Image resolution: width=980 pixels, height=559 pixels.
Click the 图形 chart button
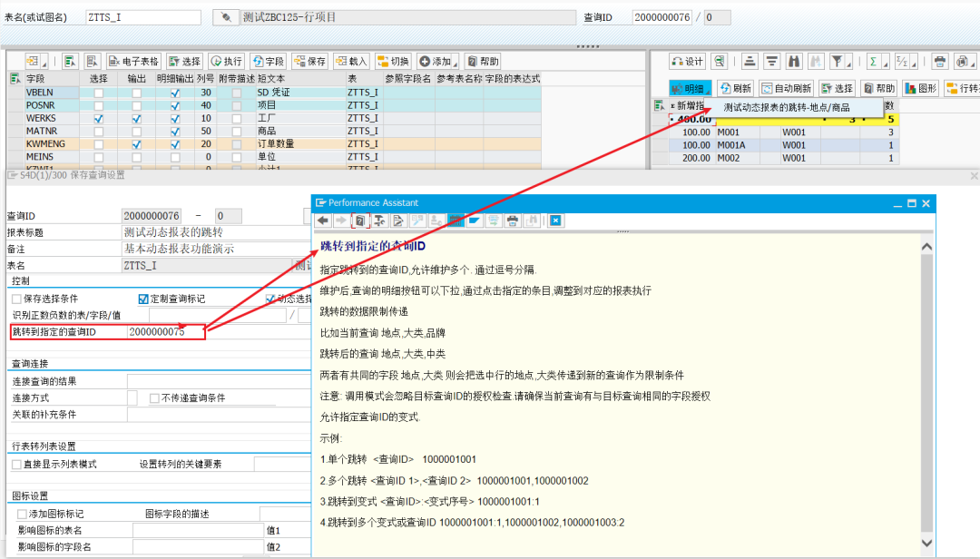920,88
